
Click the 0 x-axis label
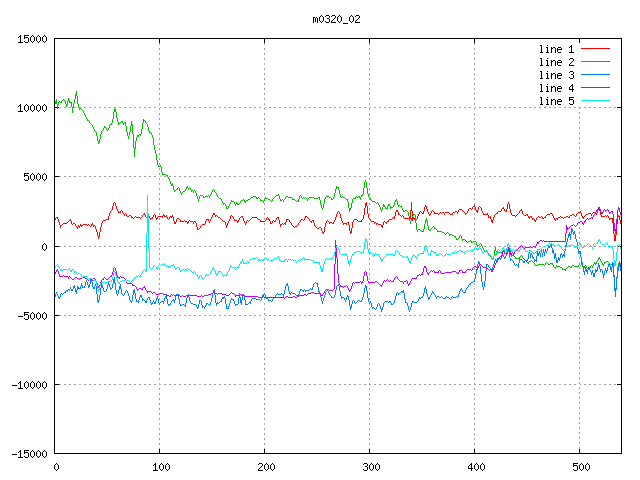(56, 467)
